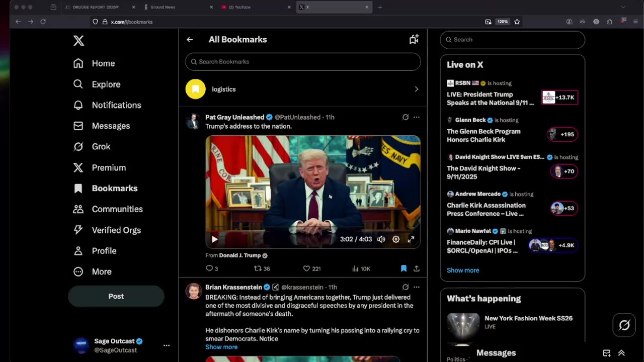Click Grok icon on Pat Gray post

click(406, 117)
